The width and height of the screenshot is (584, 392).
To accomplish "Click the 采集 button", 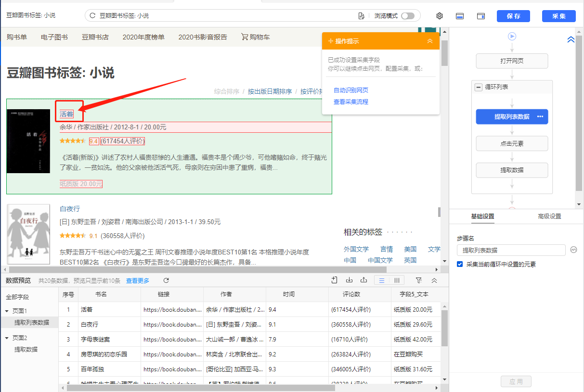I will pos(559,16).
